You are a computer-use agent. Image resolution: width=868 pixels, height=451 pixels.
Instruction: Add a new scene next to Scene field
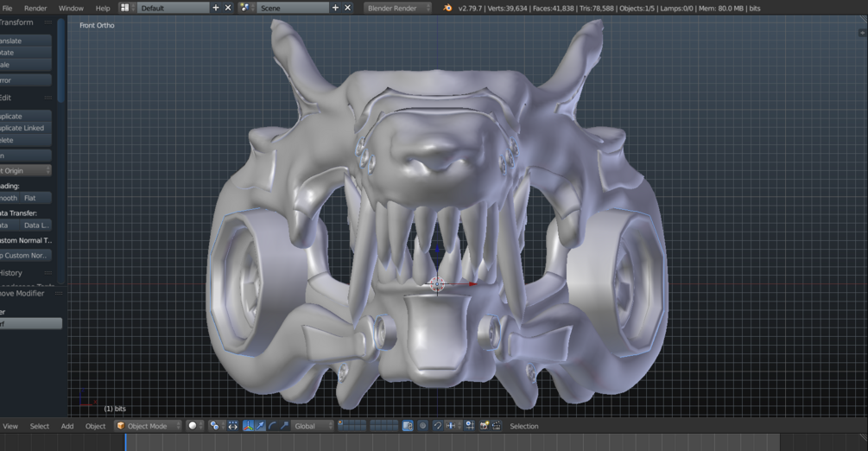(x=335, y=8)
